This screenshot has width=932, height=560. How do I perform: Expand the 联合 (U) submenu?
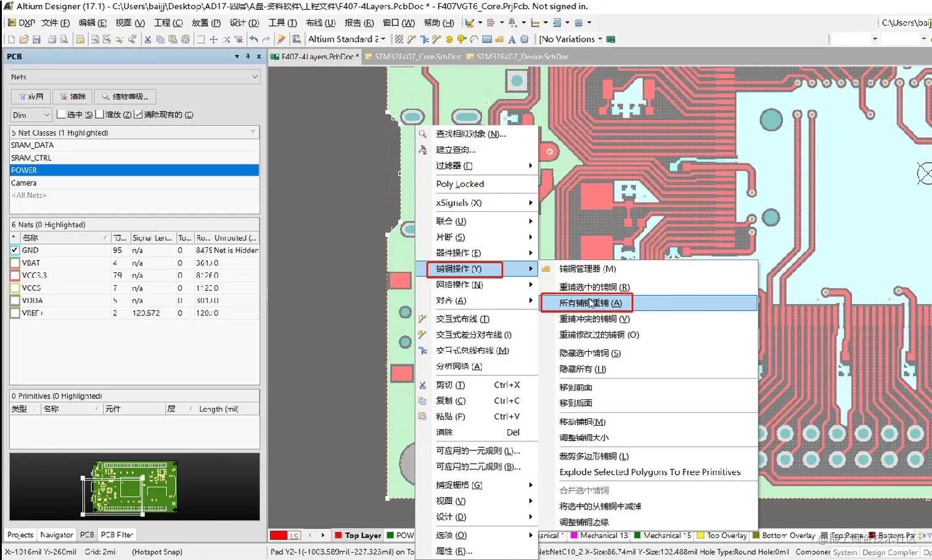pos(476,221)
